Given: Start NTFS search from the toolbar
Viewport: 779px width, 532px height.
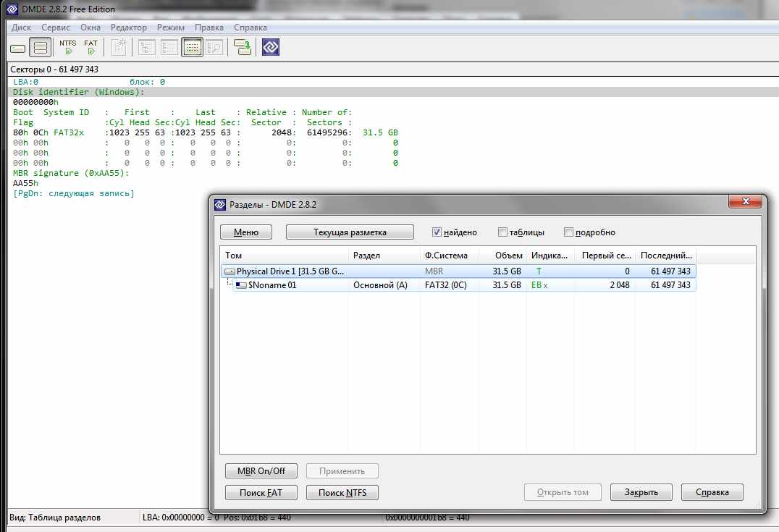Looking at the screenshot, I should [67, 48].
